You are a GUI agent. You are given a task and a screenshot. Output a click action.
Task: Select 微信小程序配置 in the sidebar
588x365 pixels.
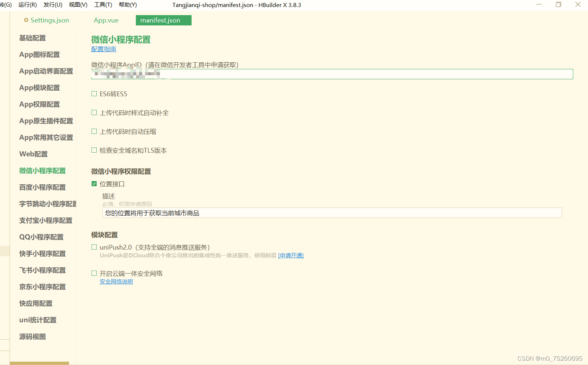pyautogui.click(x=42, y=171)
